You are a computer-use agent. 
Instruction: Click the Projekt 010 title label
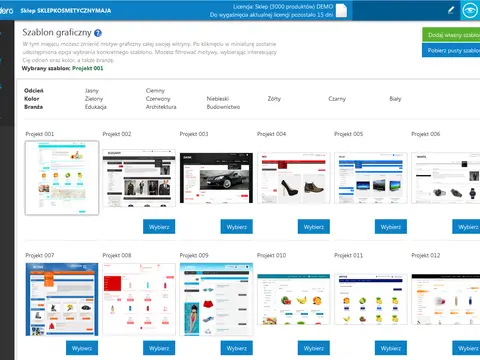tap(271, 255)
